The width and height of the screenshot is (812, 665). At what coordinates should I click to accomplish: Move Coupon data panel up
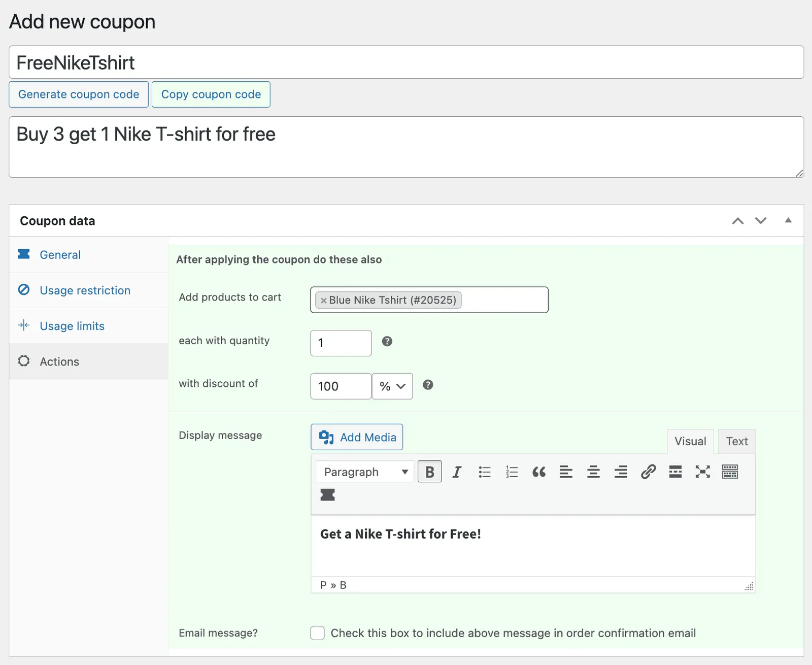pyautogui.click(x=738, y=221)
